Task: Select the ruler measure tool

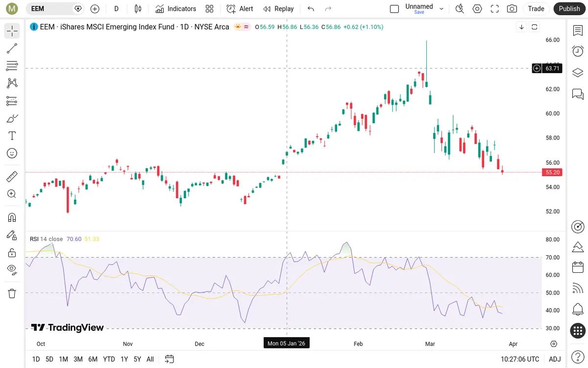Action: (12, 176)
